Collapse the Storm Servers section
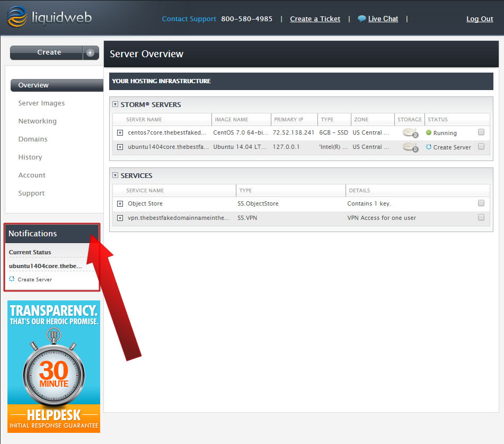Screen dimensions: 504x444 point(115,104)
